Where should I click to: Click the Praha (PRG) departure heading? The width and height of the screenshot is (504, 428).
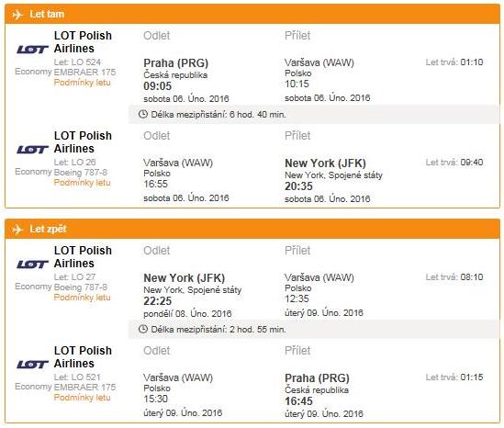pos(176,63)
